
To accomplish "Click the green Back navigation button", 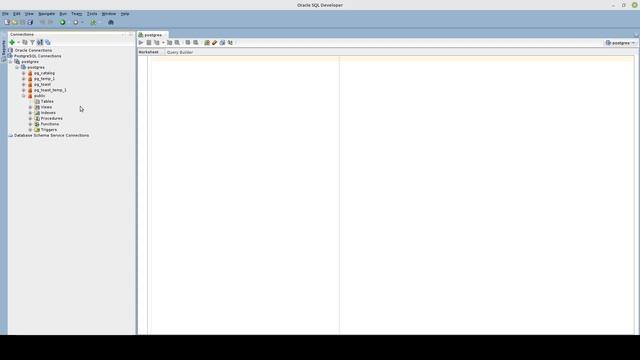I will (62, 22).
